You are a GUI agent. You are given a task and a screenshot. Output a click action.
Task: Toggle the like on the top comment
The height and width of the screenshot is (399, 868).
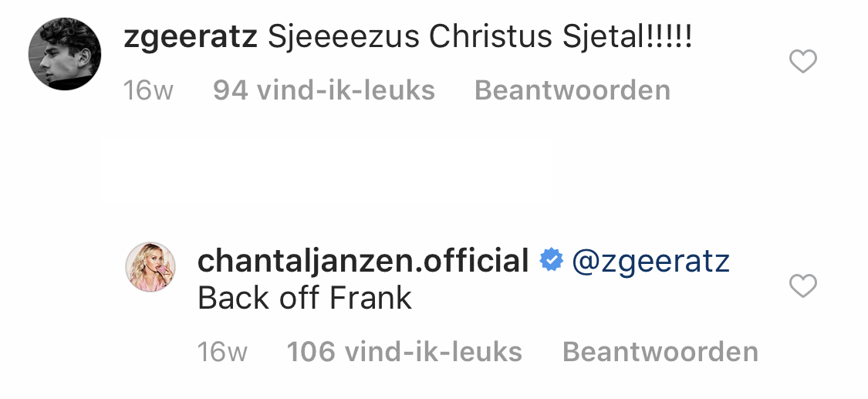tap(803, 62)
